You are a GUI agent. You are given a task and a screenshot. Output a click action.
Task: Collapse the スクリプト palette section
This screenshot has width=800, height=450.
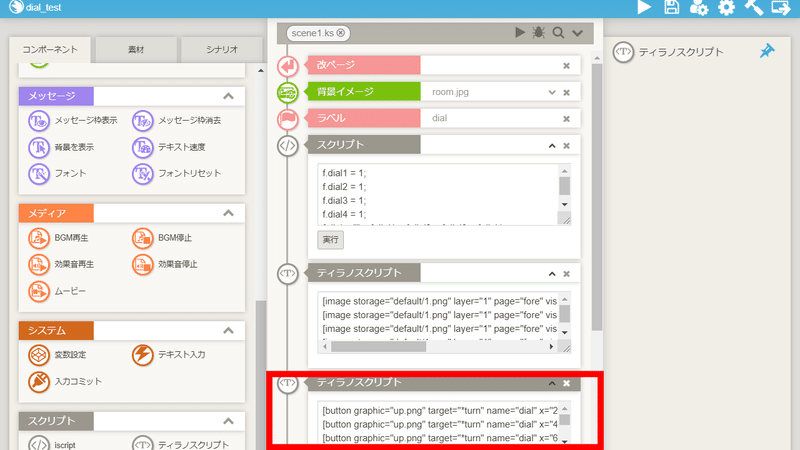point(228,421)
